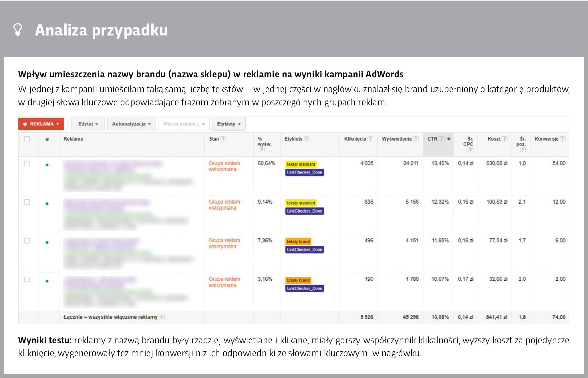Click the 74,00 total conversions
The height and width of the screenshot is (378, 588).
click(x=559, y=317)
